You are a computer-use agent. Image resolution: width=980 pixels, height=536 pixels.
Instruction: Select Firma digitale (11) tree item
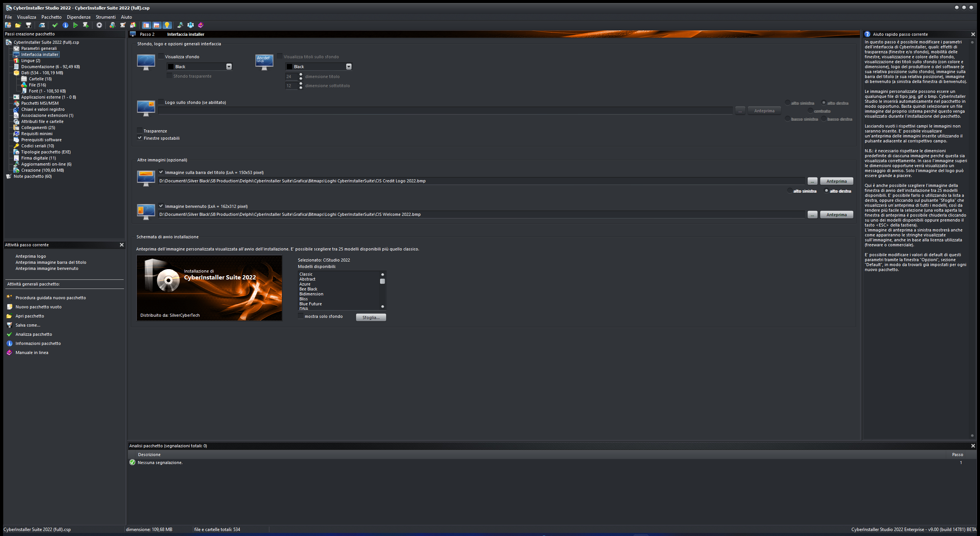click(38, 158)
